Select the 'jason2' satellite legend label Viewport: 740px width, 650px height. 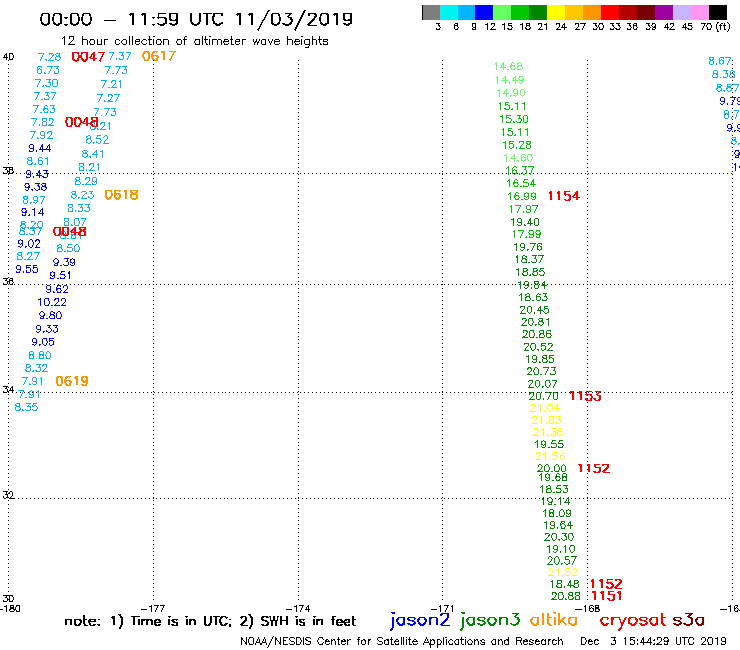(420, 620)
